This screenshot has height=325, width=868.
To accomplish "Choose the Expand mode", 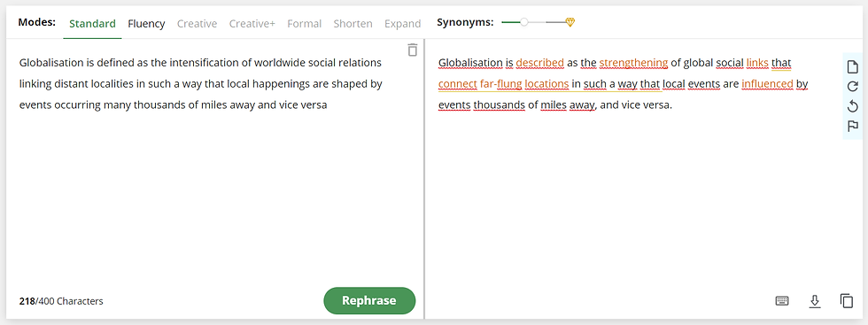I will pyautogui.click(x=402, y=24).
